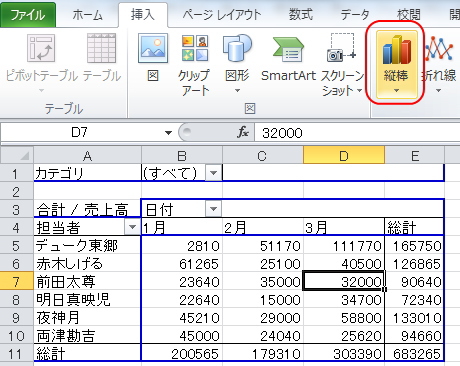Select the 前田太尊 cell

coord(87,281)
